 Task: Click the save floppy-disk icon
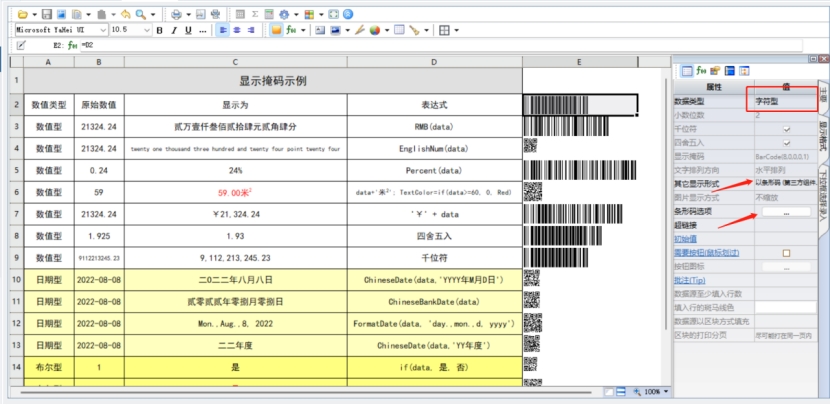[47, 14]
